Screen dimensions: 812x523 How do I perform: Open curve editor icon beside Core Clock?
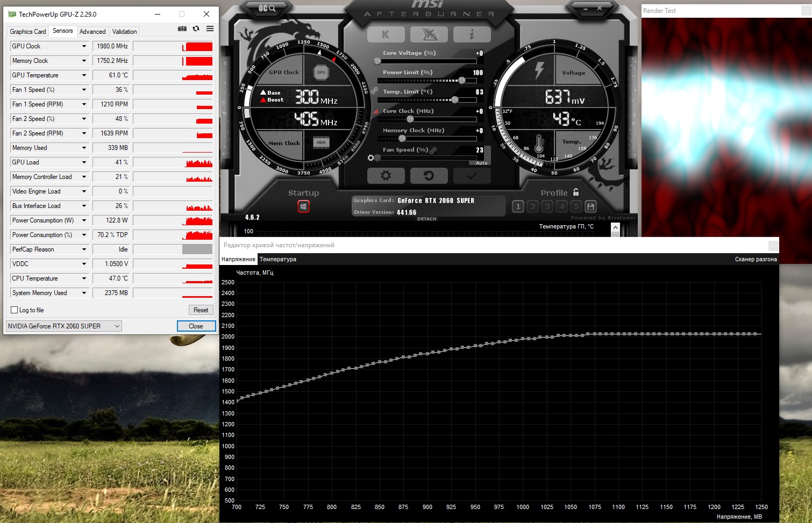pyautogui.click(x=375, y=111)
